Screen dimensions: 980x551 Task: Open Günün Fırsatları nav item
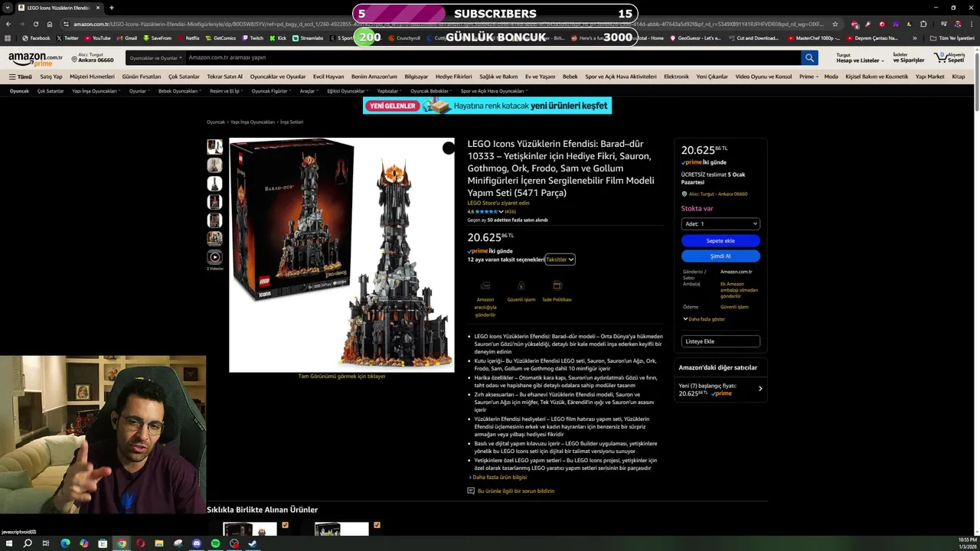tap(141, 77)
